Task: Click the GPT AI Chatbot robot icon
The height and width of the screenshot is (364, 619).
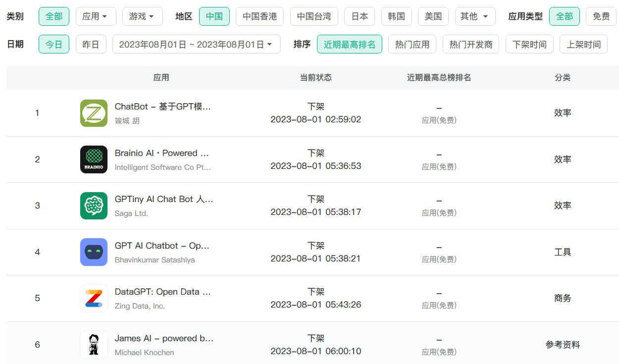Action: (x=94, y=252)
